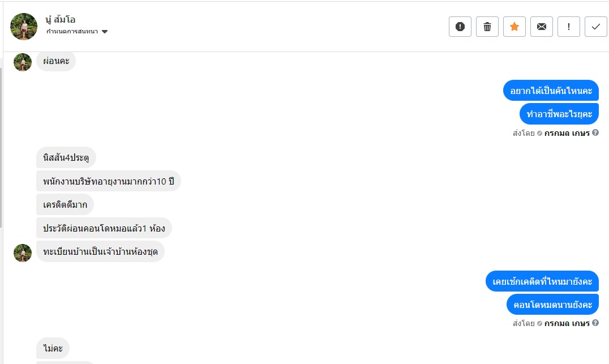This screenshot has height=364, width=609.
Task: Mark conversation unread with the envelope icon
Action: pyautogui.click(x=542, y=27)
